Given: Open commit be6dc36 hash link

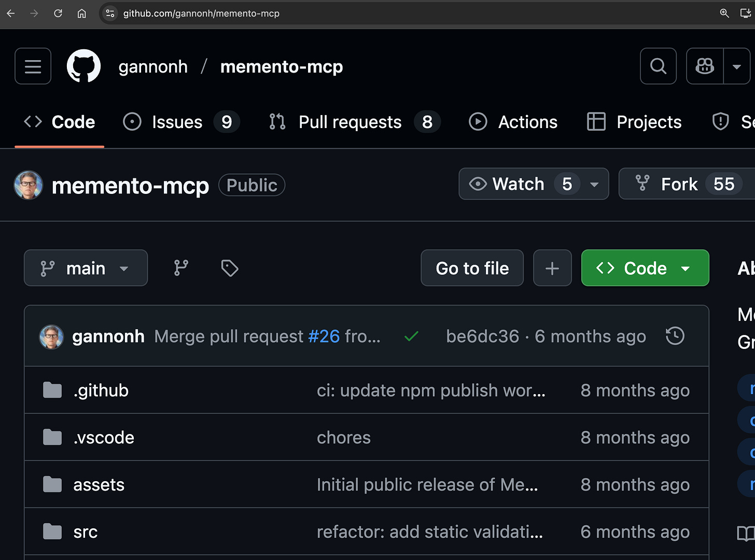Looking at the screenshot, I should [482, 337].
